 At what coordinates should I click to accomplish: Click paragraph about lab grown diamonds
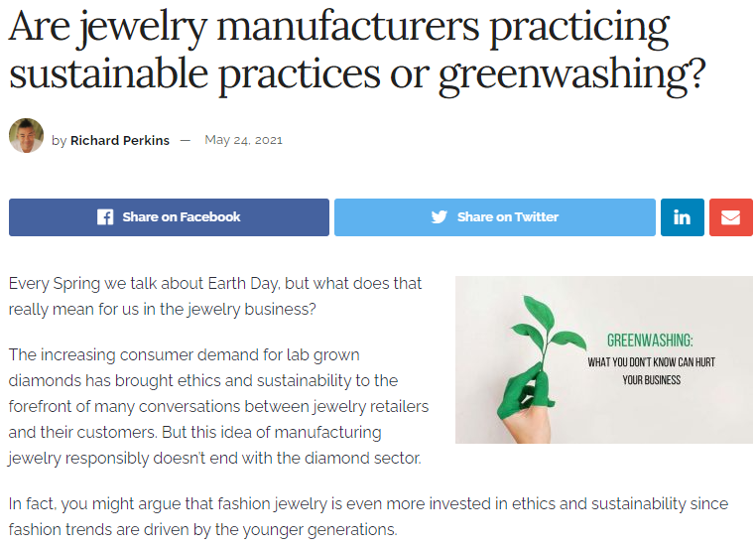[218, 406]
